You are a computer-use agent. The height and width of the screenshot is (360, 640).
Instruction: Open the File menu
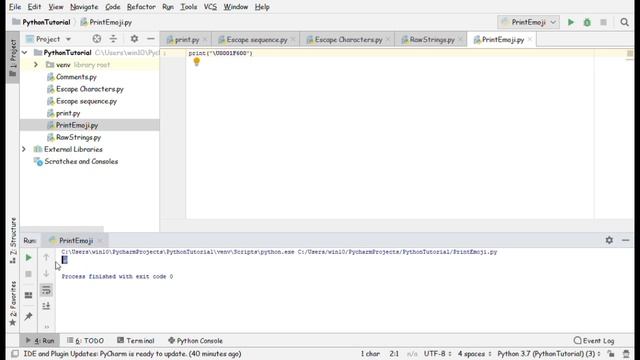click(x=15, y=7)
